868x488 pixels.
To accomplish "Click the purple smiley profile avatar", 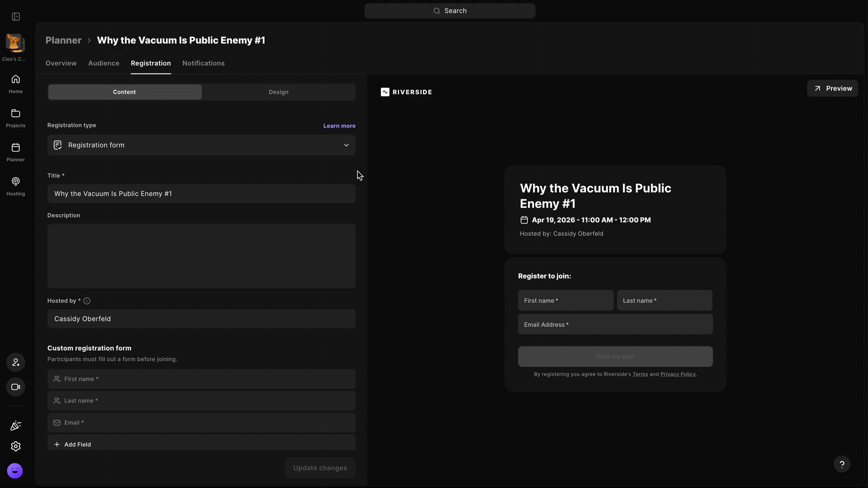I will 15,471.
